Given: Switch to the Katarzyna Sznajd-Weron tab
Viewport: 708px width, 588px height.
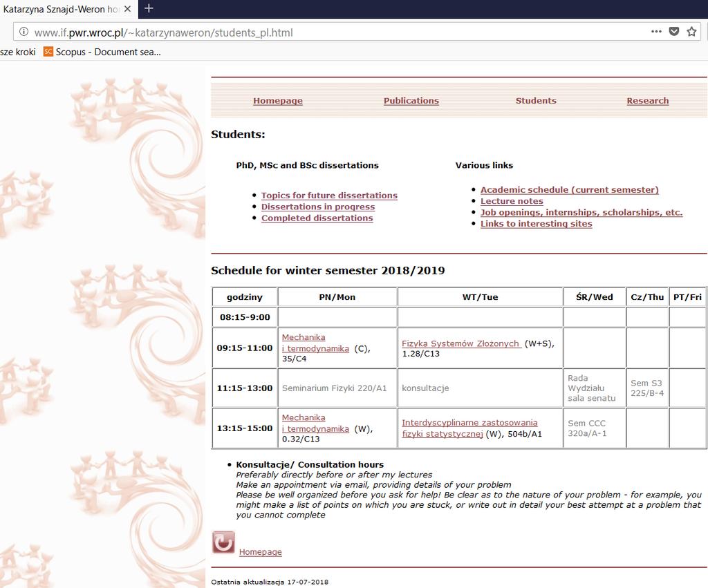Looking at the screenshot, I should tap(61, 9).
